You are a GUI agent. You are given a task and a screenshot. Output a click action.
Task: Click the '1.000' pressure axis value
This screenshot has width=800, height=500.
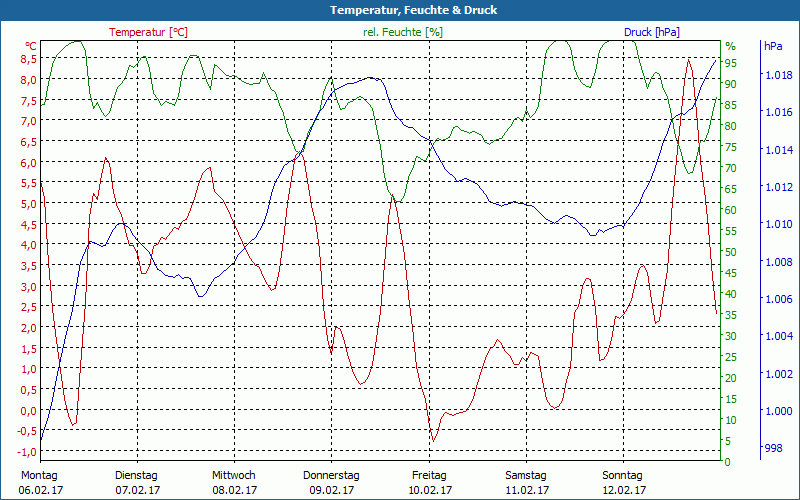(x=778, y=411)
